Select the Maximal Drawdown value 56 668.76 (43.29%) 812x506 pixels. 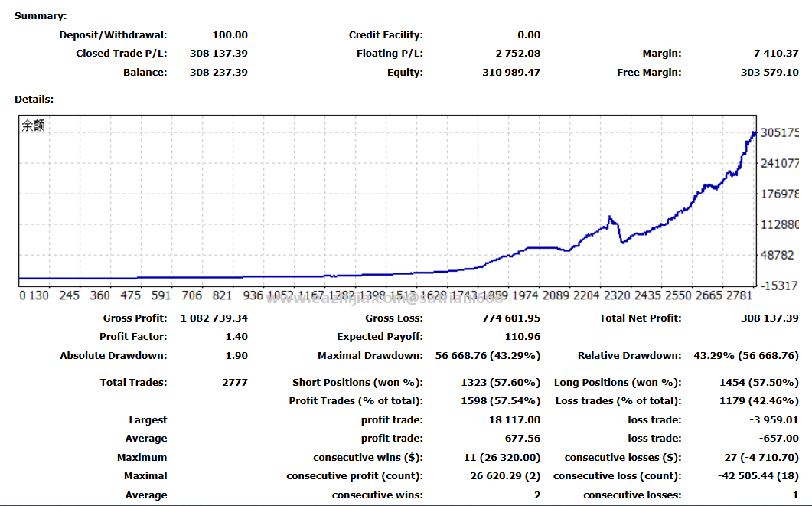488,356
